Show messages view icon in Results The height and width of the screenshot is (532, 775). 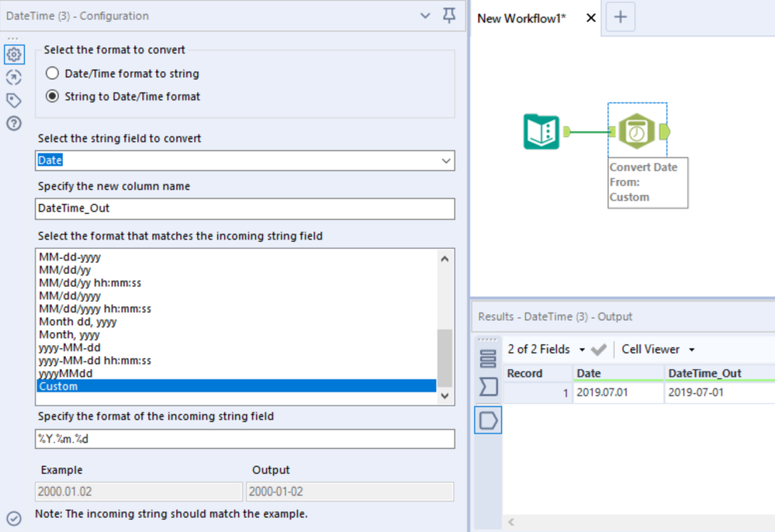coord(488,358)
